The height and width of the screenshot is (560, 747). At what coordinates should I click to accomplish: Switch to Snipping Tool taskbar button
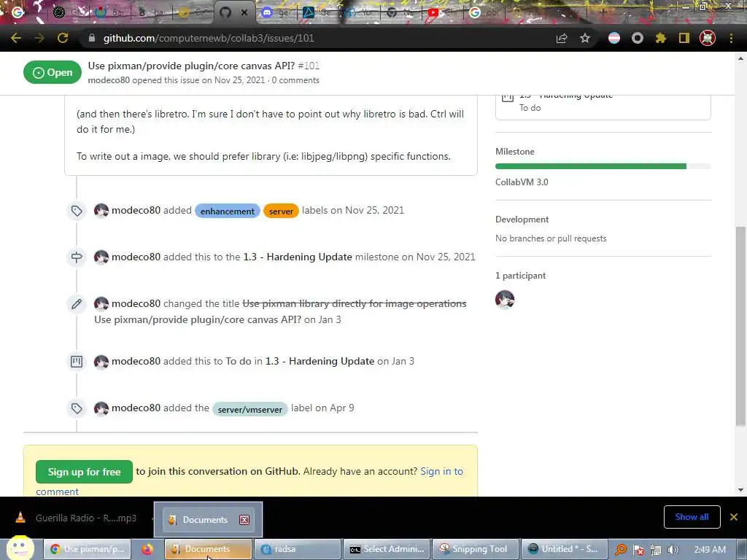pos(476,549)
